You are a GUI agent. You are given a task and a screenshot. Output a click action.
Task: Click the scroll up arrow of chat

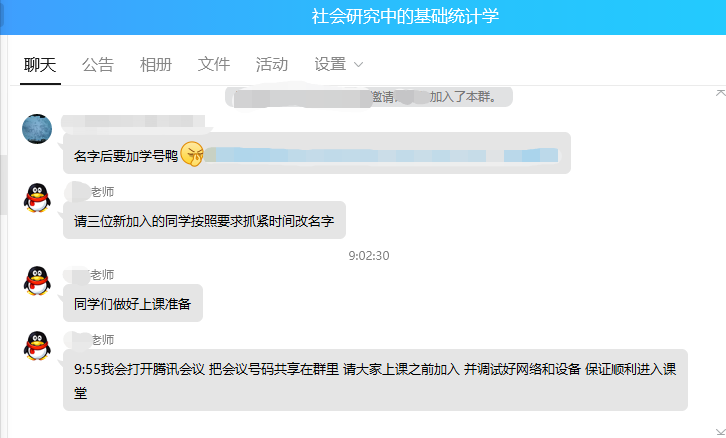[720, 93]
